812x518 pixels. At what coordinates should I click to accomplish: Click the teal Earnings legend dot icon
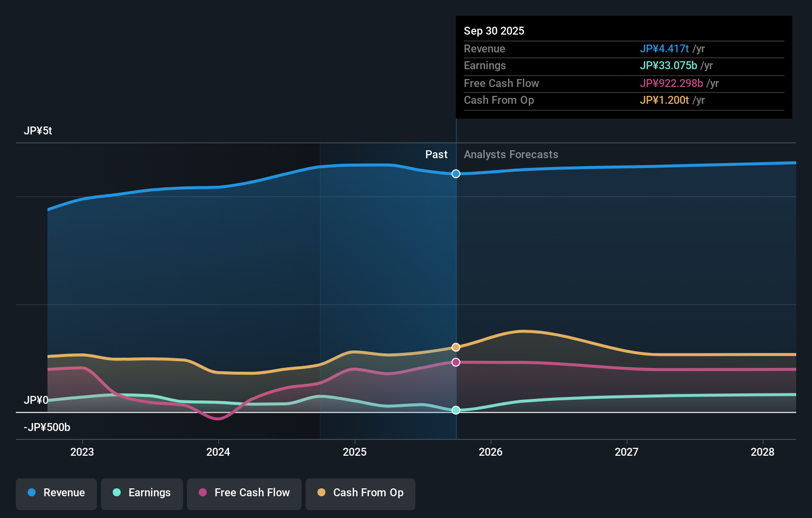(116, 493)
